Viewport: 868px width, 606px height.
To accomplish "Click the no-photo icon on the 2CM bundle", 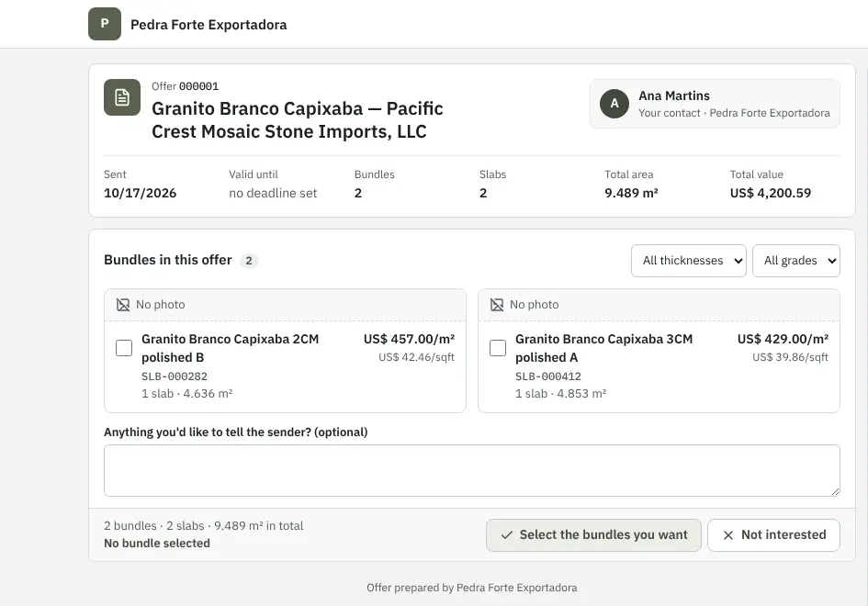I will (123, 305).
